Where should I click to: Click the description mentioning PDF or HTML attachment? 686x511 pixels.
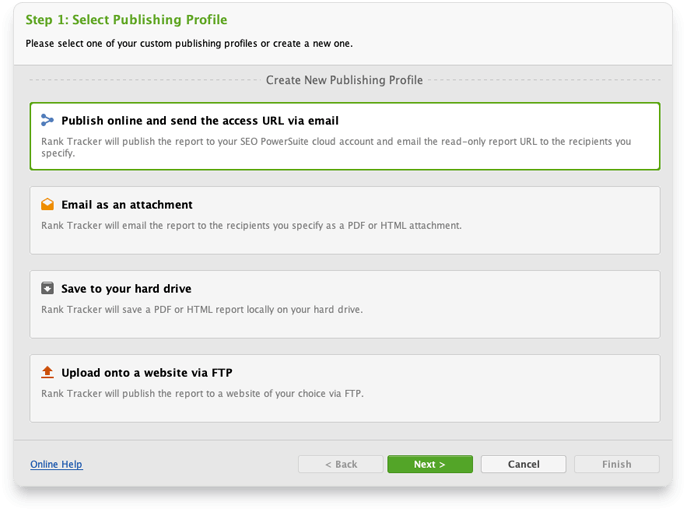(251, 225)
